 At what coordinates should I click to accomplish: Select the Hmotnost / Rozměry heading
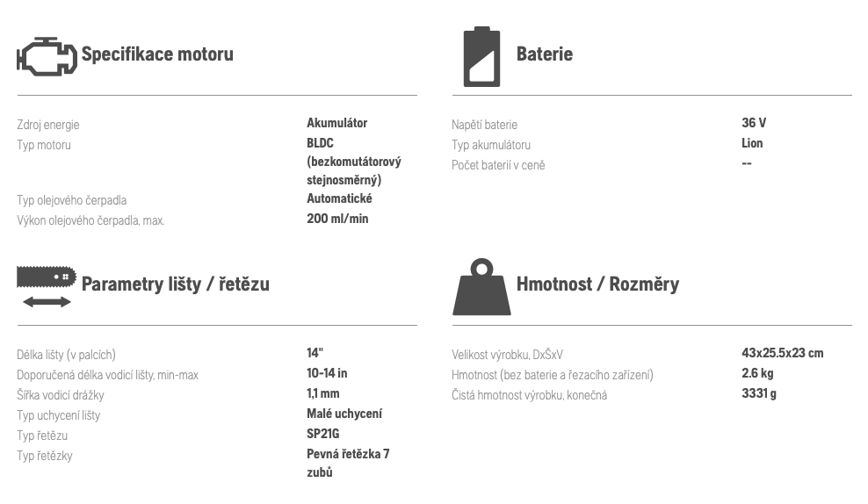point(597,284)
